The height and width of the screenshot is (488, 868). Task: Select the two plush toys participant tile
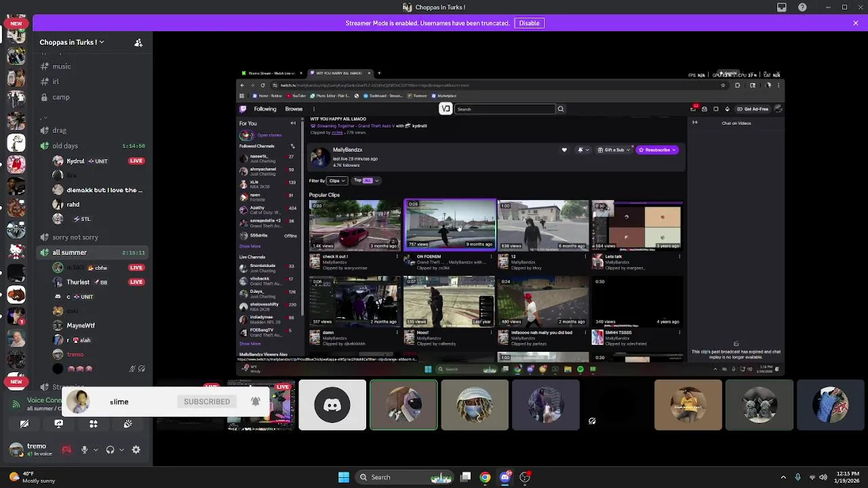tap(759, 405)
